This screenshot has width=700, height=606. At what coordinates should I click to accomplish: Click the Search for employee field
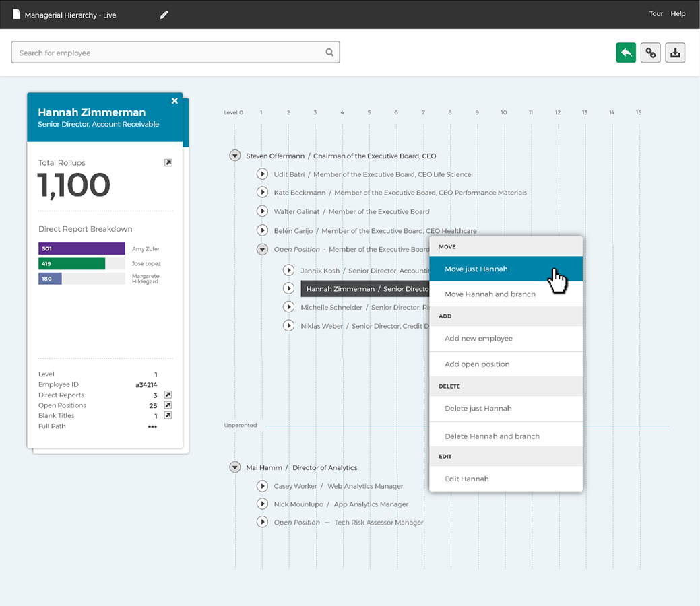(168, 53)
